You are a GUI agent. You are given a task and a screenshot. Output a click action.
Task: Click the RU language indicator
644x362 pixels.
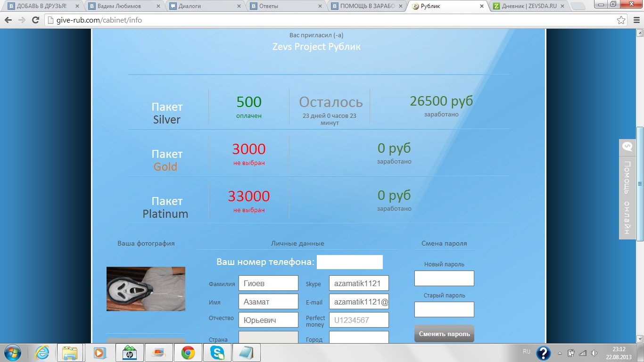pyautogui.click(x=527, y=352)
